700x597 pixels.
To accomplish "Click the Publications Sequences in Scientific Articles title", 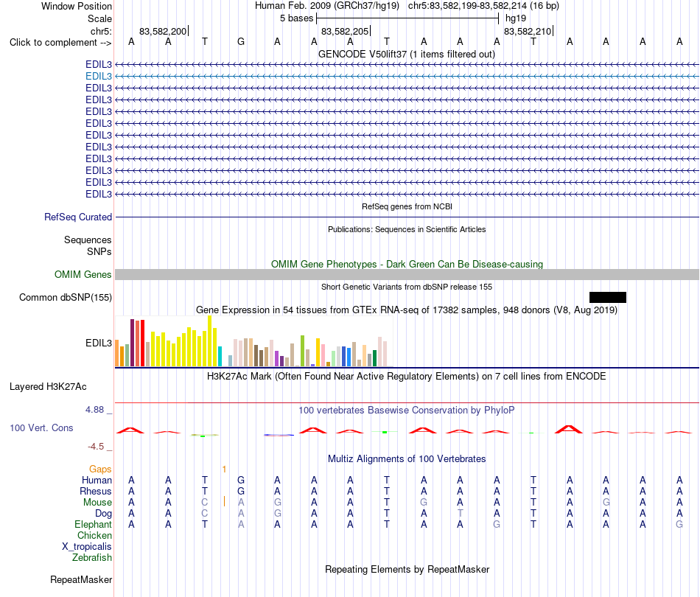I will pos(407,229).
